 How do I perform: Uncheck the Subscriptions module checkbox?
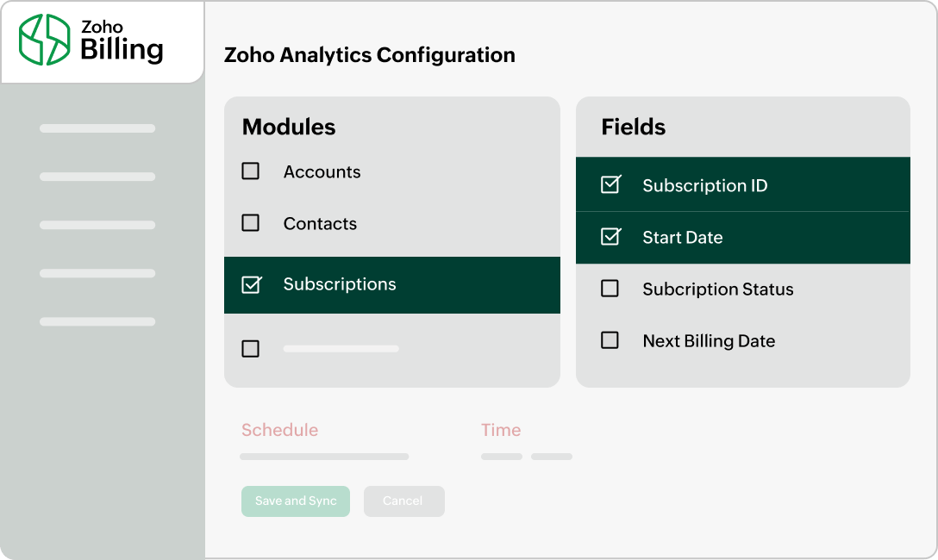[x=251, y=284]
